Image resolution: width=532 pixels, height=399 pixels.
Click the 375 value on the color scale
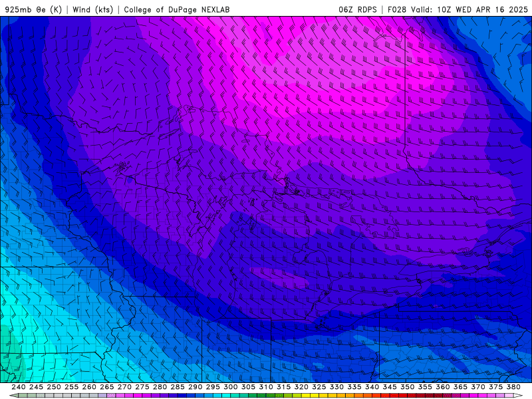pos(495,387)
